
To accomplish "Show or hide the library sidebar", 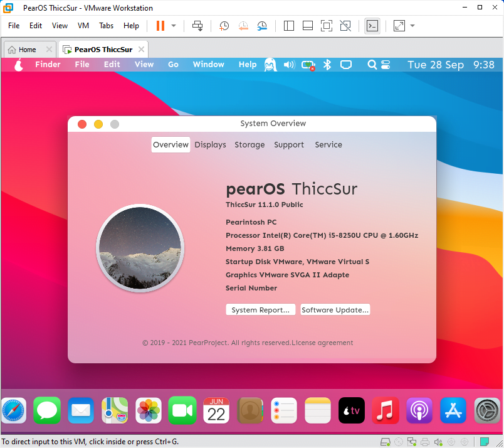I will (x=288, y=26).
